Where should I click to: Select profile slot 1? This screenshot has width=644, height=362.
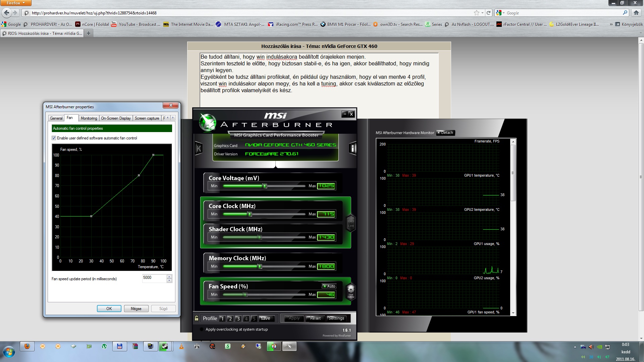222,318
